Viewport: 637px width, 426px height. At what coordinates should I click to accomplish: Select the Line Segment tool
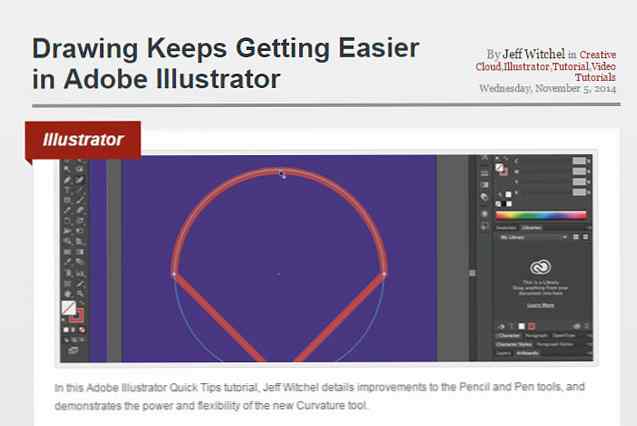(80, 190)
